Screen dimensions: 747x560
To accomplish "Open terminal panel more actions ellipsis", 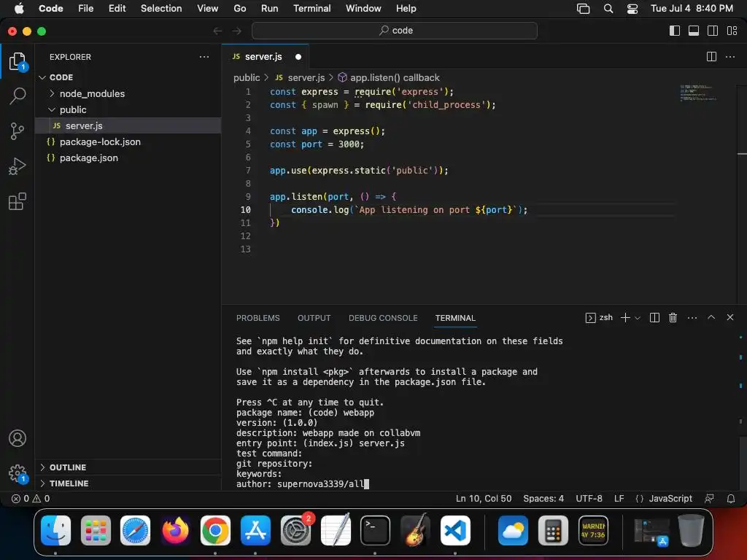I will tap(692, 318).
